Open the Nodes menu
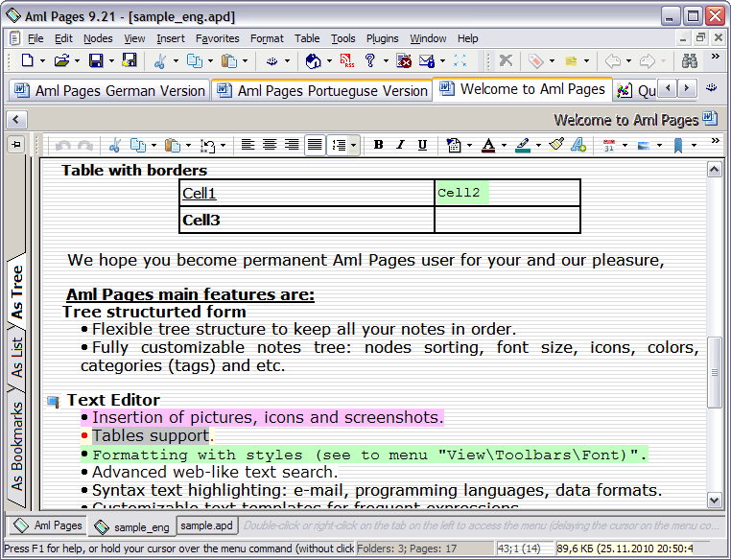731x560 pixels. 98,38
